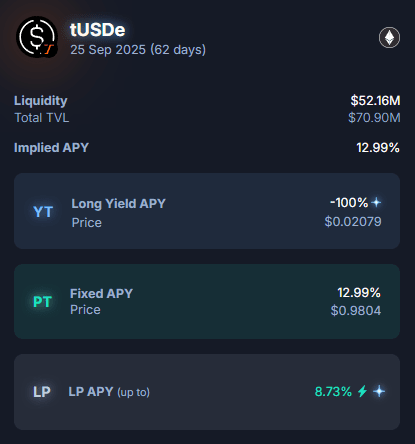Screen dimensions: 415x444
Task: Click the tUSDe token logo icon
Action: tap(37, 37)
